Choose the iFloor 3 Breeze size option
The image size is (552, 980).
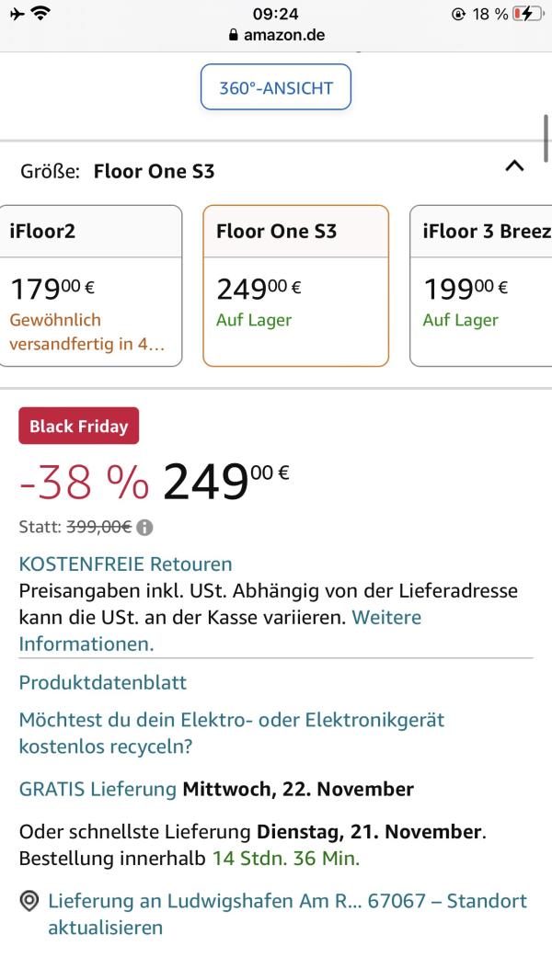point(480,286)
